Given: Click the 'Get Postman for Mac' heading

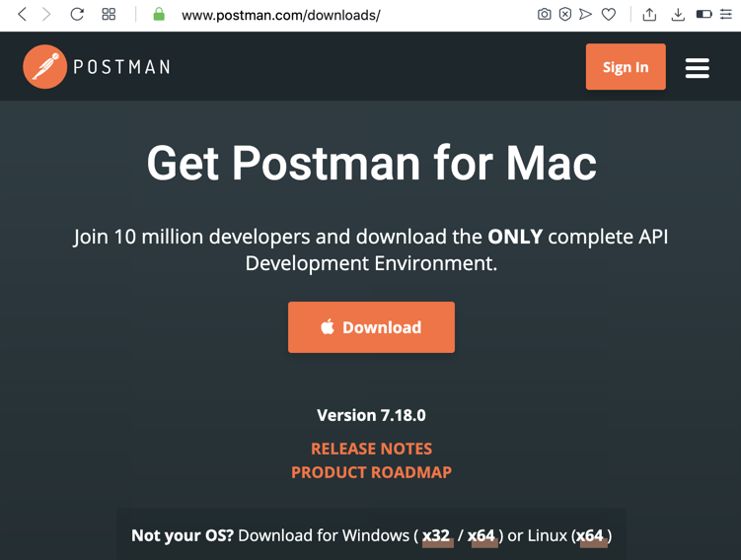Looking at the screenshot, I should coord(371,164).
